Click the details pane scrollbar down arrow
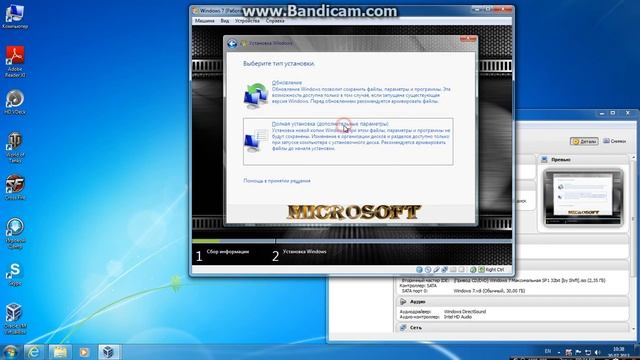The image size is (640, 360). 633,329
